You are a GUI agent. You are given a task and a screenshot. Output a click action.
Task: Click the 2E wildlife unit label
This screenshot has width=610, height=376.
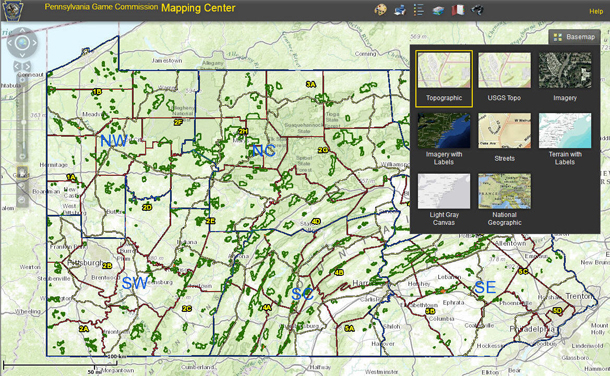click(210, 220)
